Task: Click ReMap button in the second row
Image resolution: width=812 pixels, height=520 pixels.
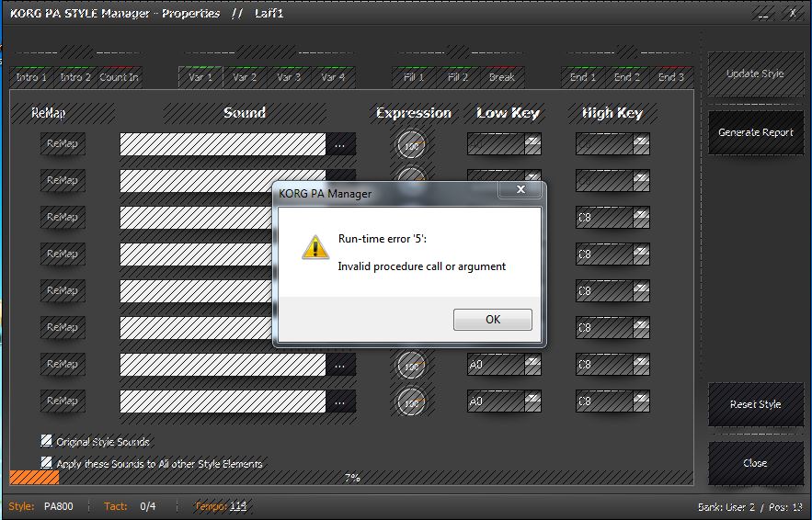Action: pyautogui.click(x=63, y=180)
